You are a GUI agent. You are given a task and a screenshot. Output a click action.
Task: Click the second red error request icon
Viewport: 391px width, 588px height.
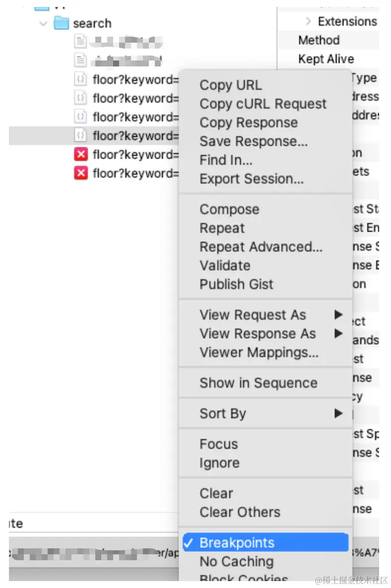pos(80,173)
